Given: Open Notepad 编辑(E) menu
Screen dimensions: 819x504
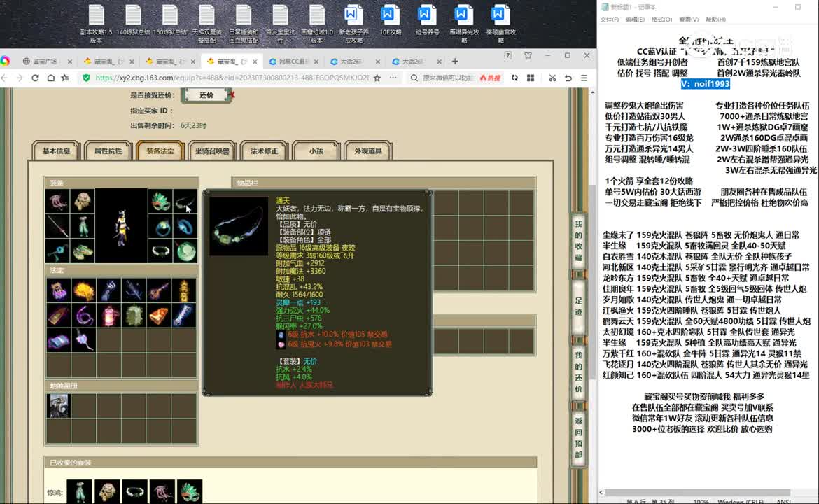Looking at the screenshot, I should (x=635, y=20).
